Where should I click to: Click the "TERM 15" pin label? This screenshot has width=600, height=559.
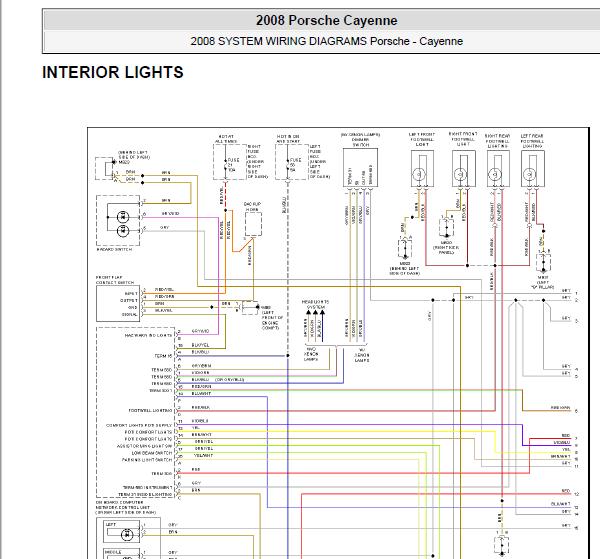tap(163, 356)
